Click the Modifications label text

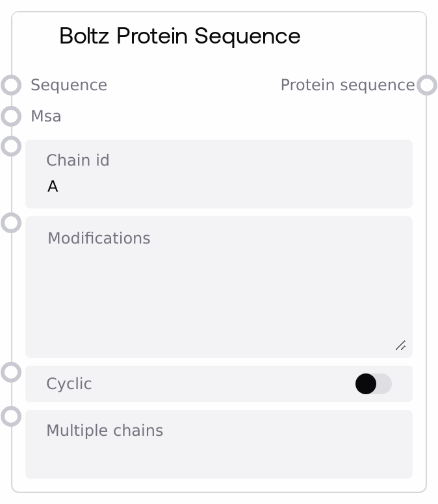click(99, 238)
